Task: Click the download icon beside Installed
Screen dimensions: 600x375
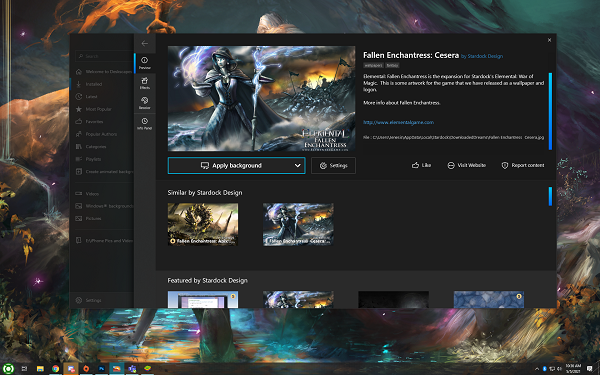Action: pos(79,84)
